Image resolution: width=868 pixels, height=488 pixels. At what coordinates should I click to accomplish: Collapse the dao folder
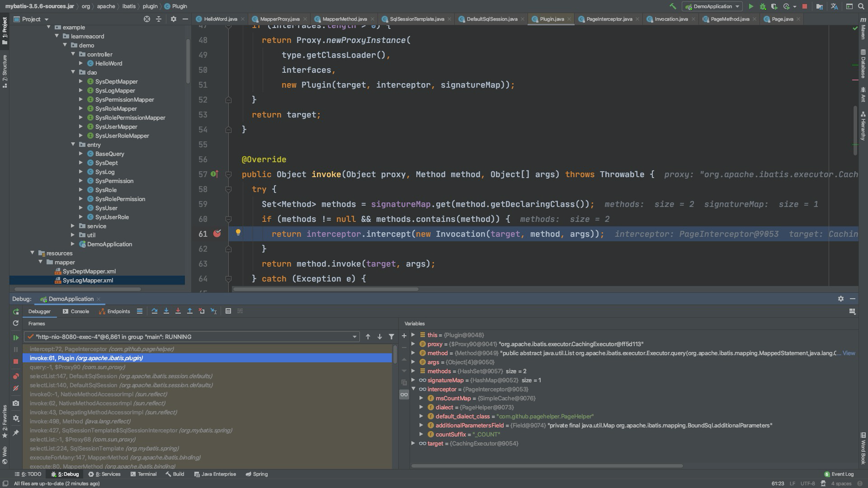coord(73,72)
